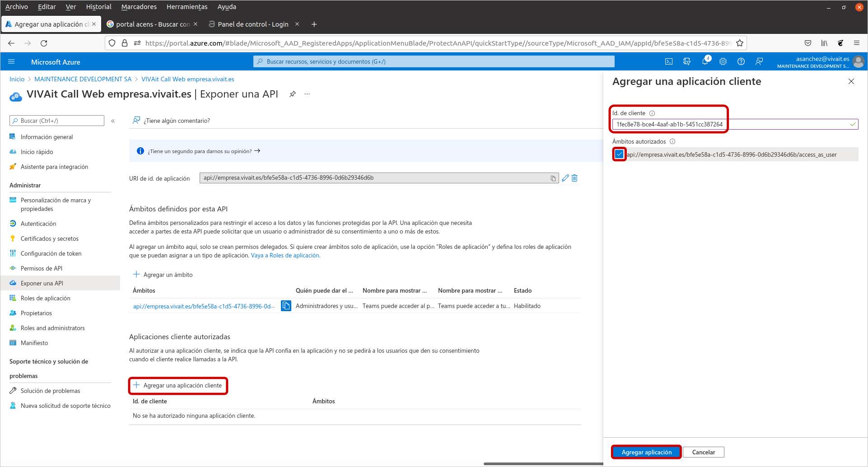Click the horizontal scrollbar at the bottom
The image size is (868, 467).
click(543, 463)
